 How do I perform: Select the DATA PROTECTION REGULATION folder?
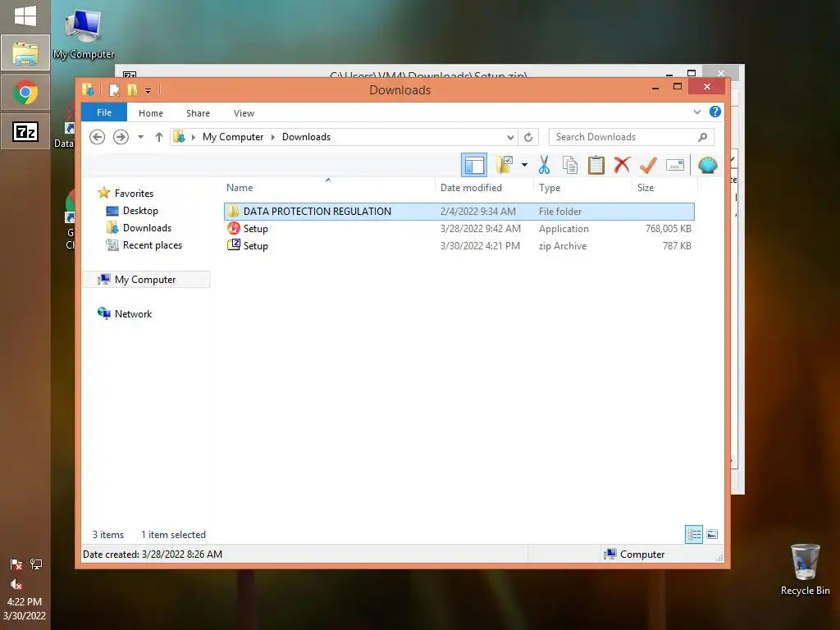coord(459,212)
